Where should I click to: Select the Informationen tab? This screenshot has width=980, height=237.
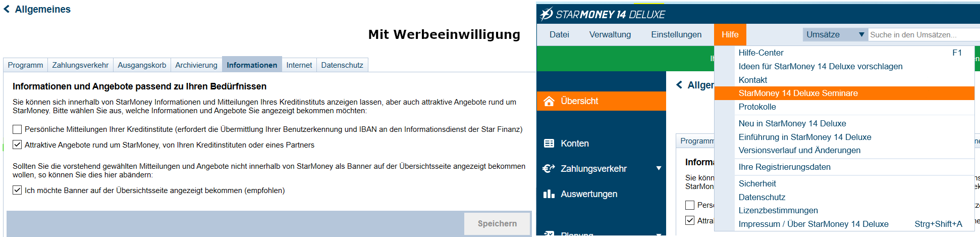252,65
